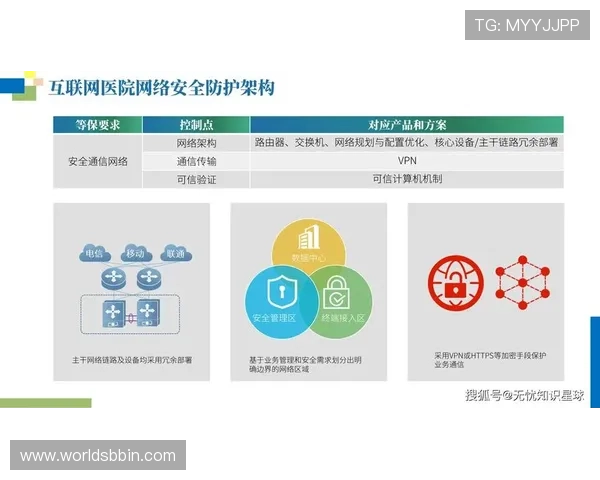
Task: Select the 安全通信网络 cell
Action: tap(98, 161)
